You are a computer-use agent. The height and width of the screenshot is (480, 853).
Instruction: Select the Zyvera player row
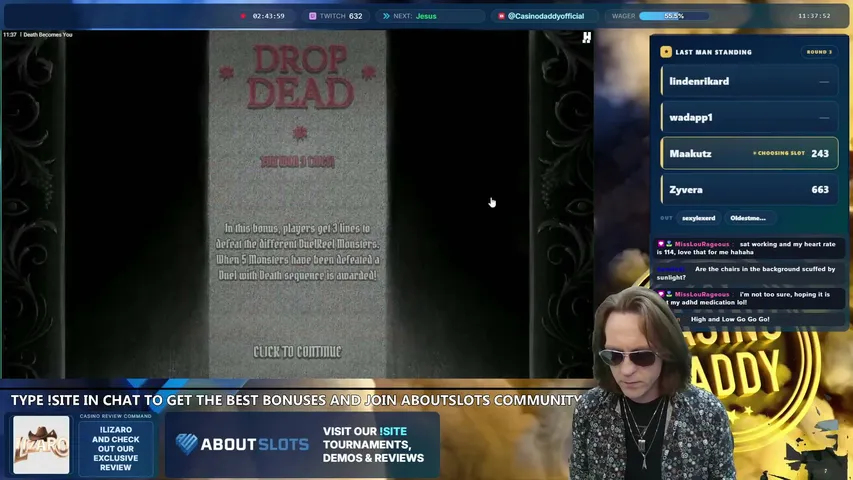point(749,190)
